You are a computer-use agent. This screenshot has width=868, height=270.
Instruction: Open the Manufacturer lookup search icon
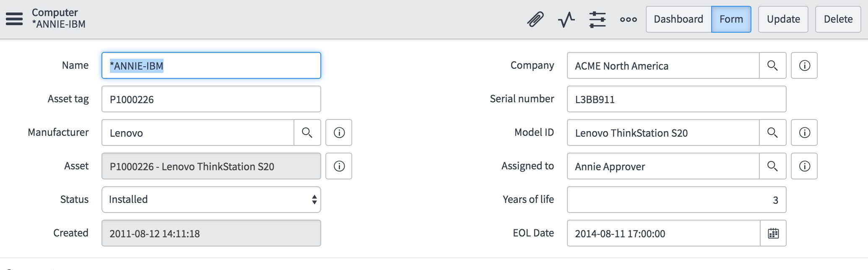(x=307, y=132)
